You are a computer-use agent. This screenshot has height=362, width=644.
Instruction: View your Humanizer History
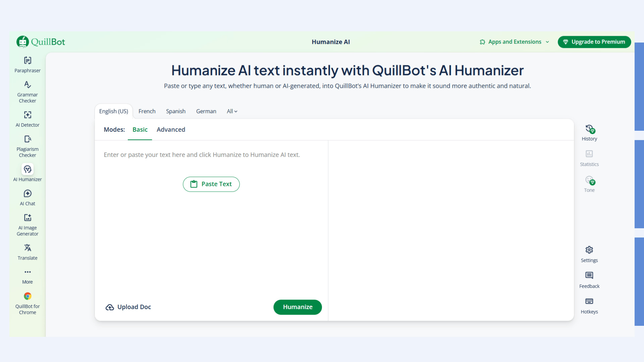tap(589, 132)
